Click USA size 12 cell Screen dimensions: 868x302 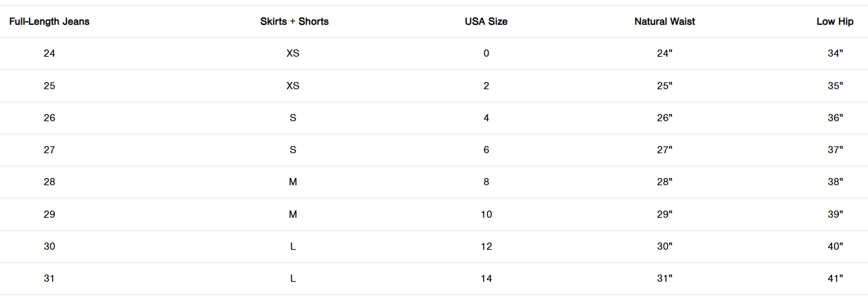[486, 246]
